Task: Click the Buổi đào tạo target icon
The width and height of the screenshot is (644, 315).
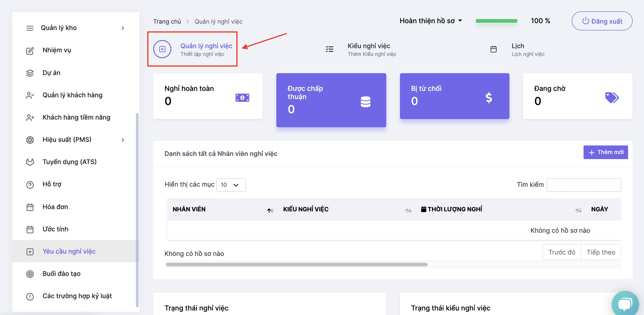Action: 30,274
